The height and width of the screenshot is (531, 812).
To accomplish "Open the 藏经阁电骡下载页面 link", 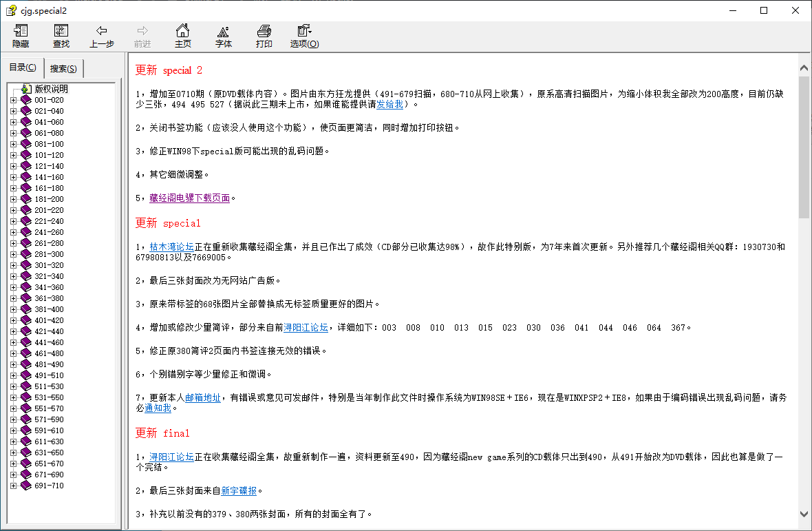I will click(x=189, y=198).
